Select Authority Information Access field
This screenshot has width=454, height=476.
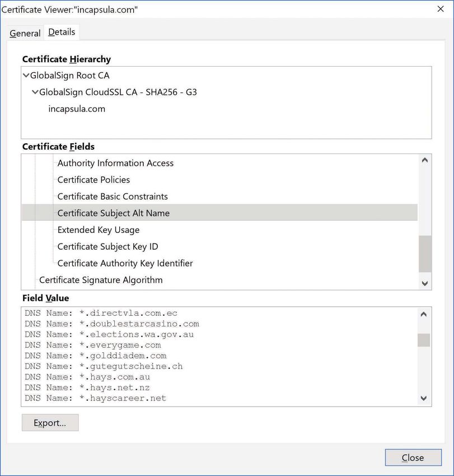point(115,163)
